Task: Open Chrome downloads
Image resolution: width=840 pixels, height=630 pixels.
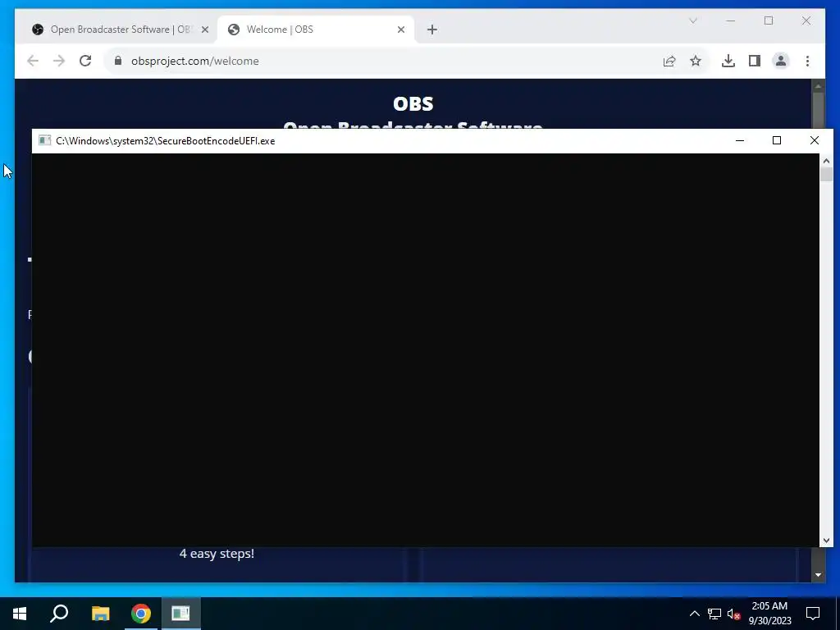Action: coord(728,61)
